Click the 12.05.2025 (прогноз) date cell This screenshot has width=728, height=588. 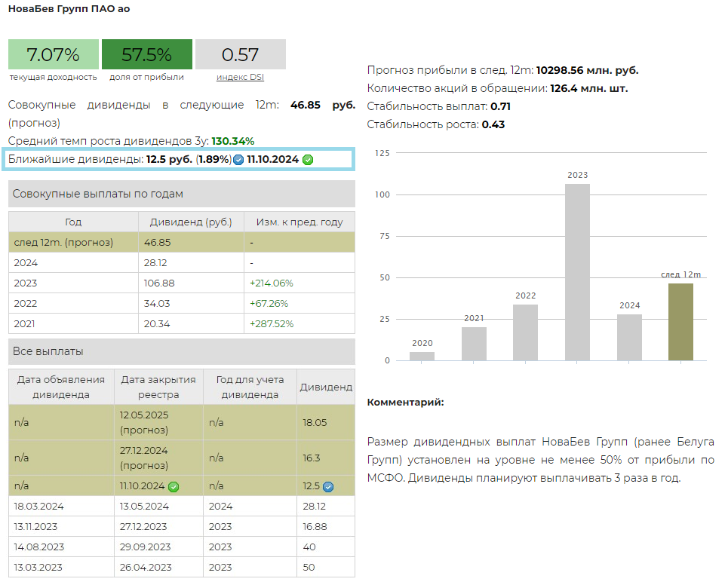coord(158,422)
